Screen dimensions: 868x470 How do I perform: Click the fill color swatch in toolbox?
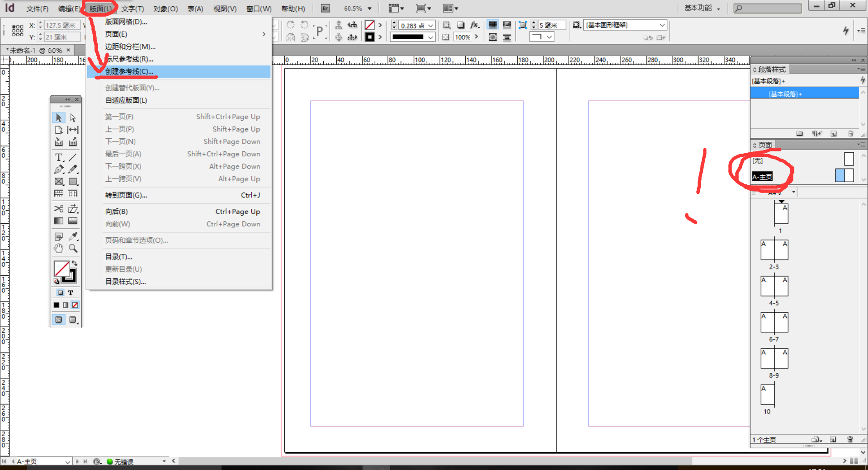click(61, 268)
